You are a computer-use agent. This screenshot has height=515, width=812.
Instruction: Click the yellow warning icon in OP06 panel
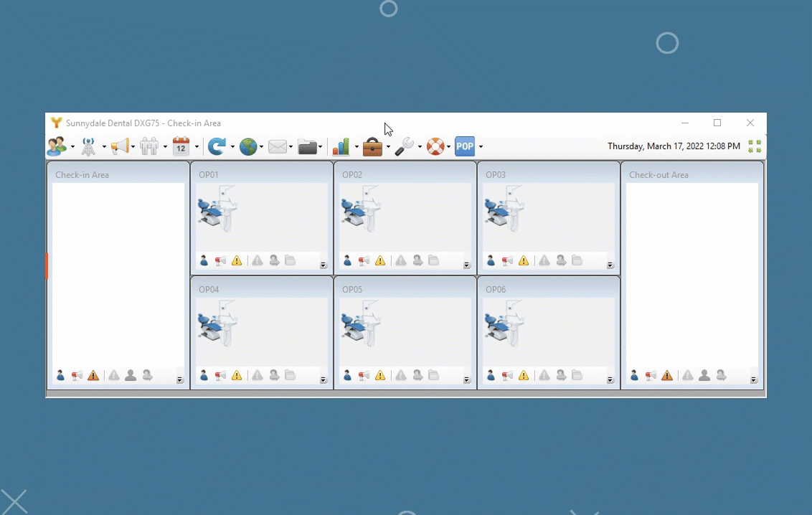(x=524, y=375)
